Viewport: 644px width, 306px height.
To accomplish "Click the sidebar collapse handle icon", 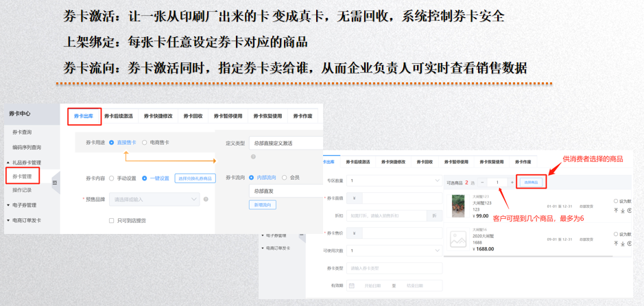I will point(55,183).
